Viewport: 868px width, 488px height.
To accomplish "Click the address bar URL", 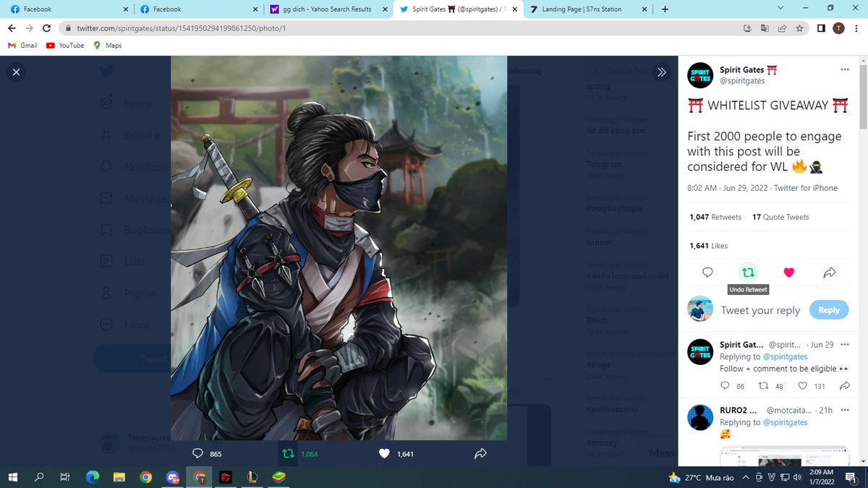I will click(182, 28).
